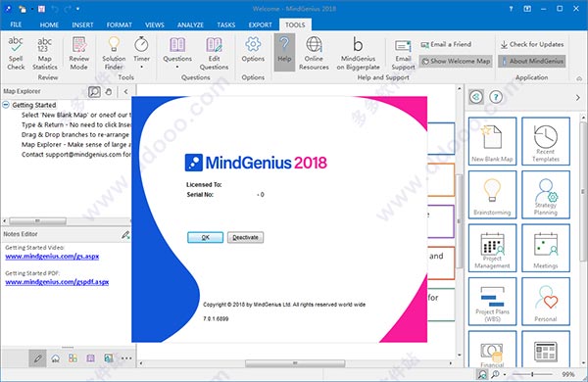Image resolution: width=588 pixels, height=382 pixels.
Task: Expand the right panel chevron arrow
Action: pyautogui.click(x=577, y=98)
